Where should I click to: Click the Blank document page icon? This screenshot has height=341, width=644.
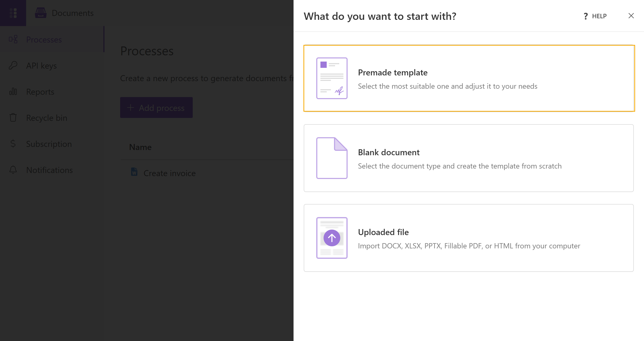point(332,158)
